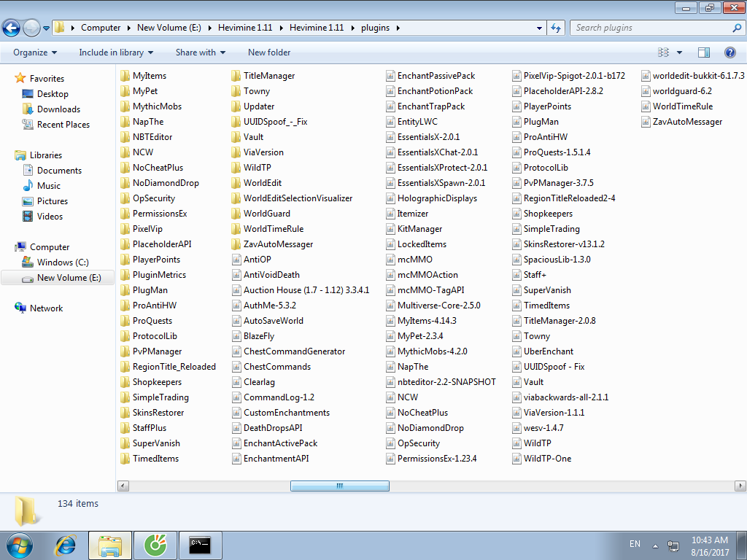Click the Change your view icon
This screenshot has width=747, height=560.
pyautogui.click(x=663, y=52)
